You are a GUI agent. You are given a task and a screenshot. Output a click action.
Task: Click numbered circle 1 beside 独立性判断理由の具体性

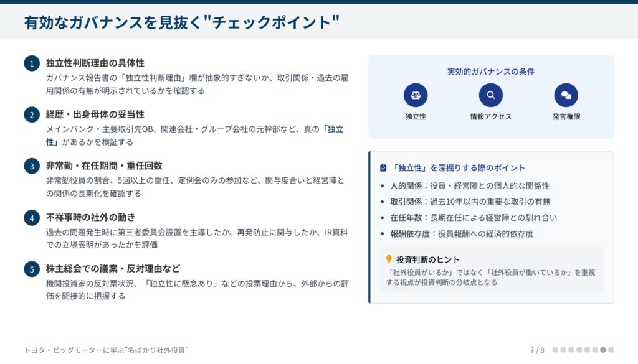pyautogui.click(x=32, y=63)
